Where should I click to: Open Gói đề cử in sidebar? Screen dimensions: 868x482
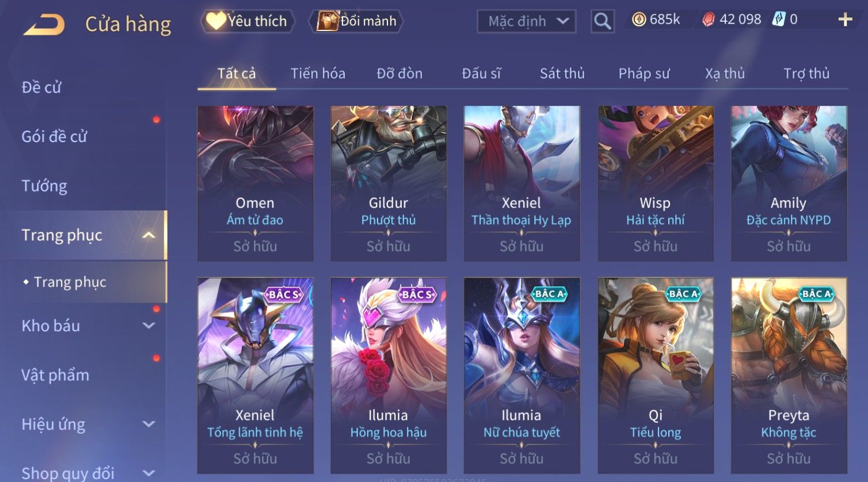[54, 137]
